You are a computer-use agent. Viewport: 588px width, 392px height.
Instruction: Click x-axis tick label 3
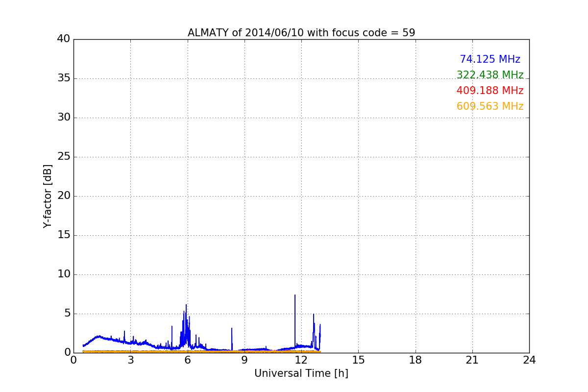(130, 360)
